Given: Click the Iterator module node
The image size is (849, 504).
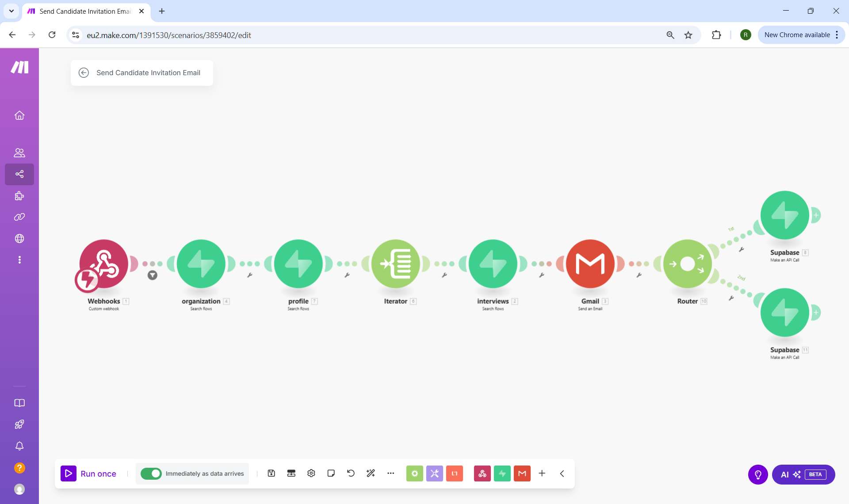Looking at the screenshot, I should pos(395,264).
